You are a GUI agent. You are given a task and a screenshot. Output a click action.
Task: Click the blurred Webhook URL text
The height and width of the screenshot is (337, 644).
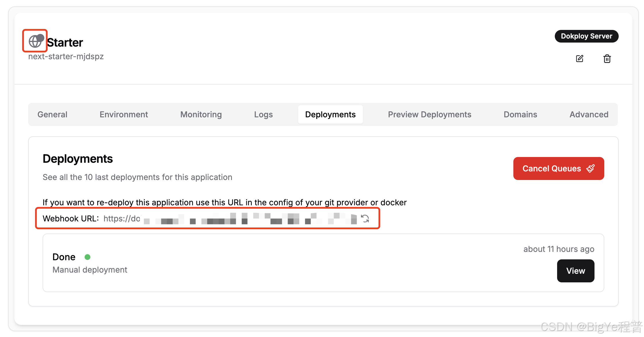click(x=230, y=219)
